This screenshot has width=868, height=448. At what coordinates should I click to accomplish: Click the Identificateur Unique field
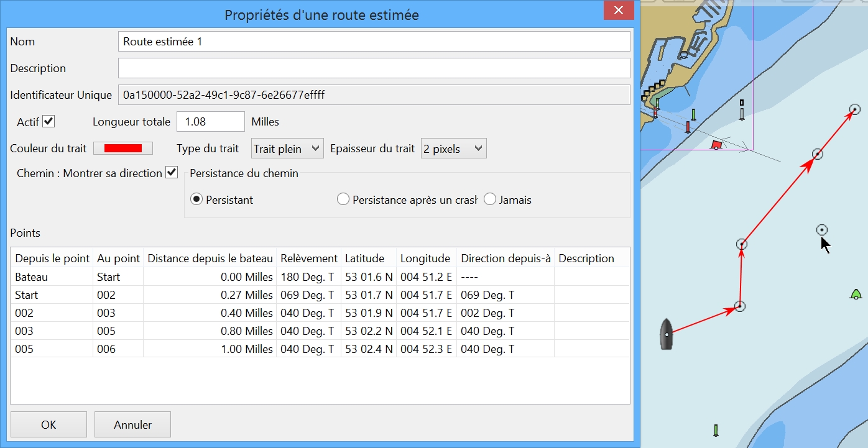[x=374, y=95]
